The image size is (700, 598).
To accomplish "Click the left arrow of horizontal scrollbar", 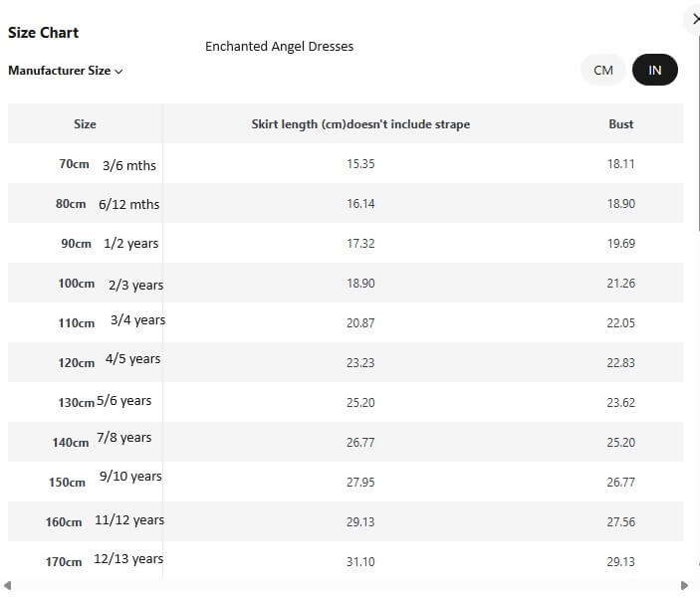I will pos(9,585).
